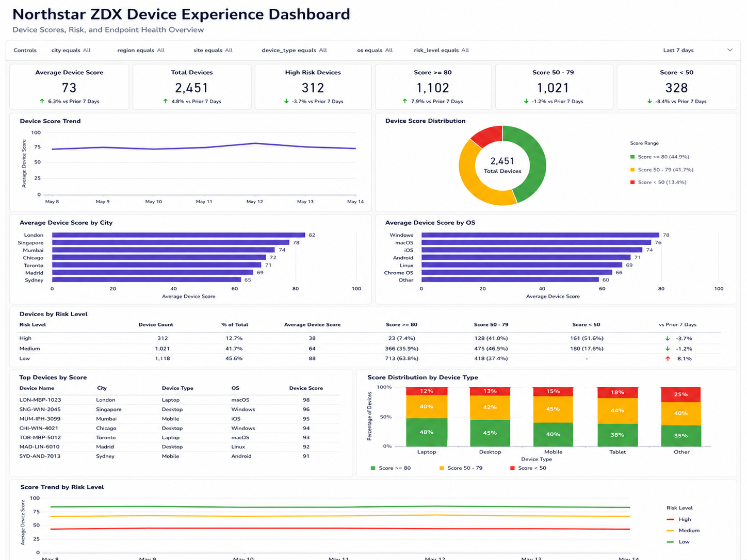Click red Score < 50 (13.4%) legend swatch
Viewport: 747px width, 560px height.
(x=632, y=182)
